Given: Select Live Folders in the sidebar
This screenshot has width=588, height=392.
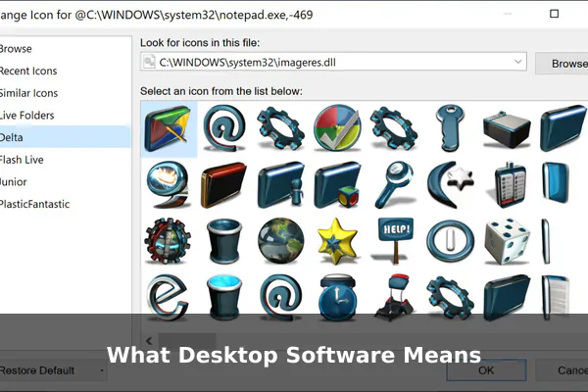Looking at the screenshot, I should click(27, 116).
